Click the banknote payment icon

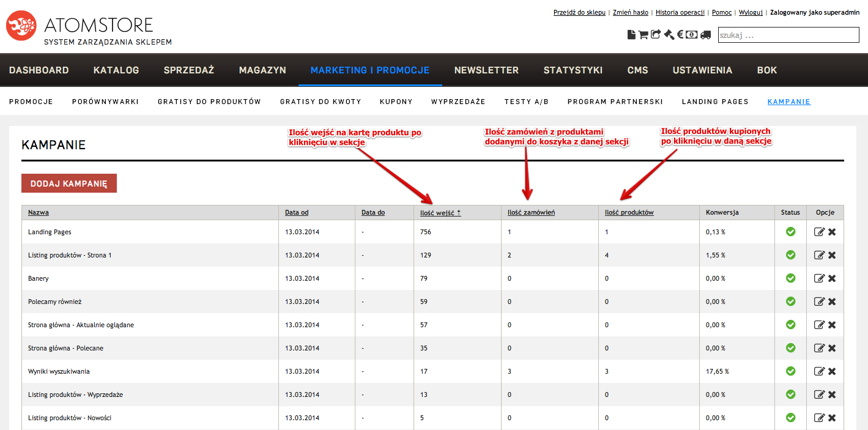(692, 35)
